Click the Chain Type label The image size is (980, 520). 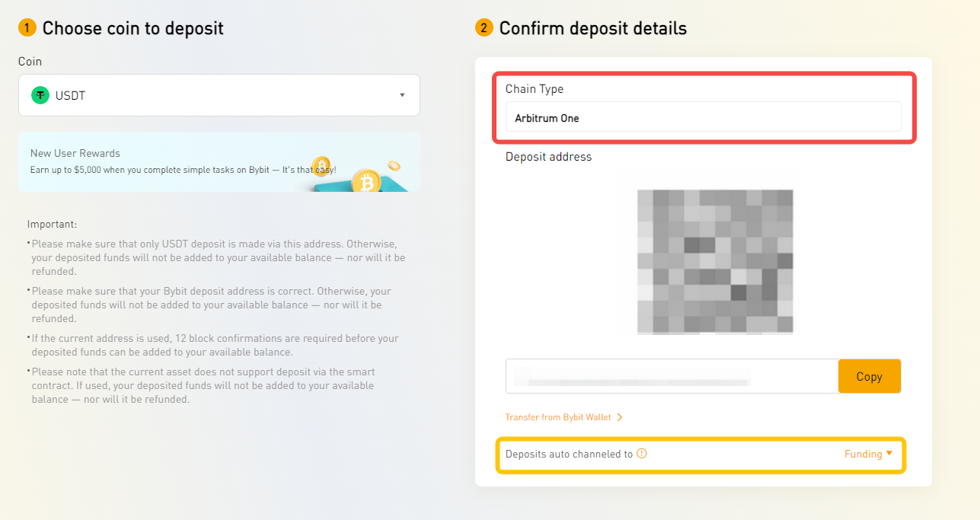click(535, 89)
